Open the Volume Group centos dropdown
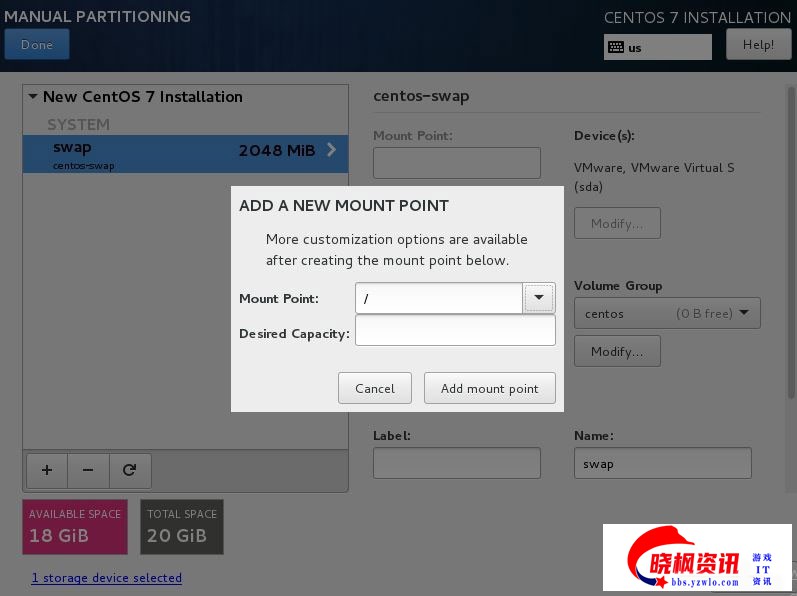The width and height of the screenshot is (797, 596). (x=667, y=313)
